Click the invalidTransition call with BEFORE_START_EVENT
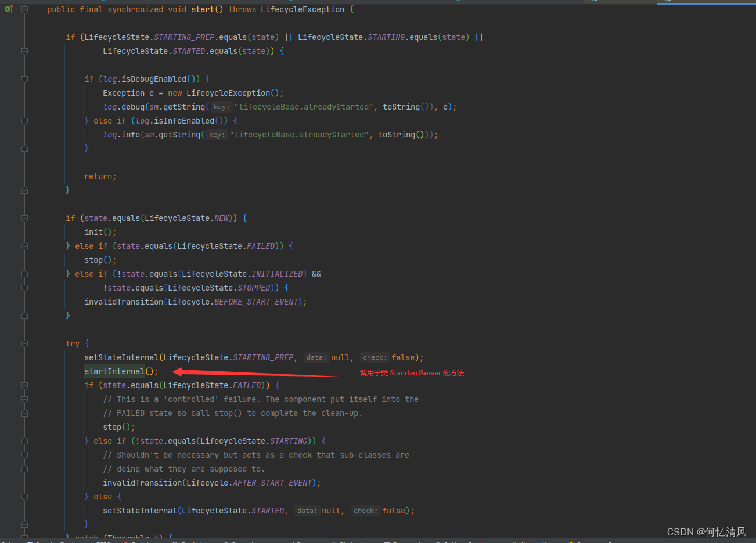The height and width of the screenshot is (543, 756). tap(196, 302)
